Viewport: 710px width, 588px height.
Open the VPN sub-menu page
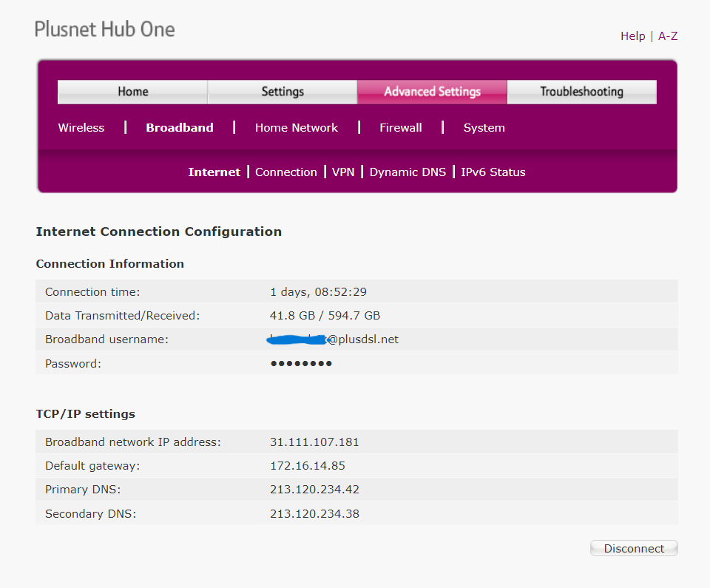pos(343,172)
